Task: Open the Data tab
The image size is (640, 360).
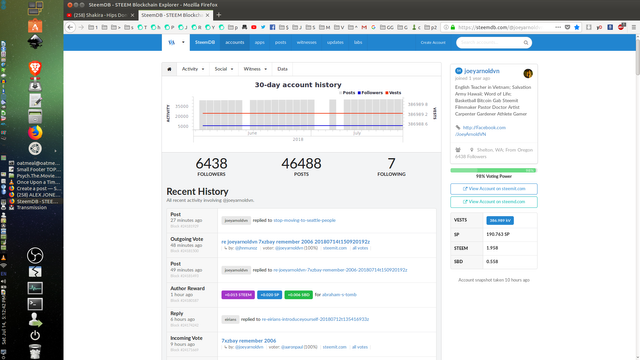Action: pos(282,69)
